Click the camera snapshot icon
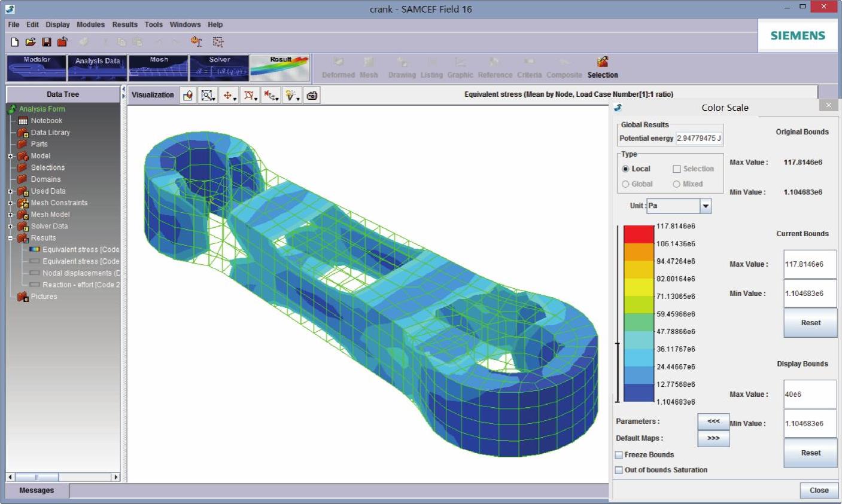The width and height of the screenshot is (842, 504). (312, 95)
